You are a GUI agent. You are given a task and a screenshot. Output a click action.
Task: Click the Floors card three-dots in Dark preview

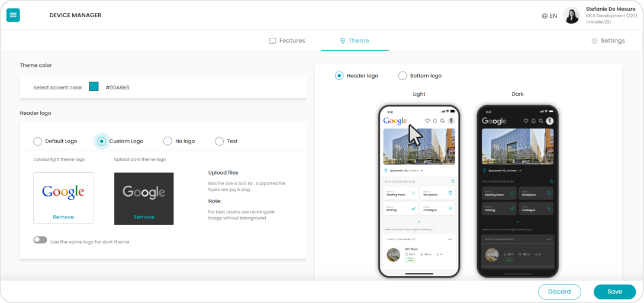549,239
